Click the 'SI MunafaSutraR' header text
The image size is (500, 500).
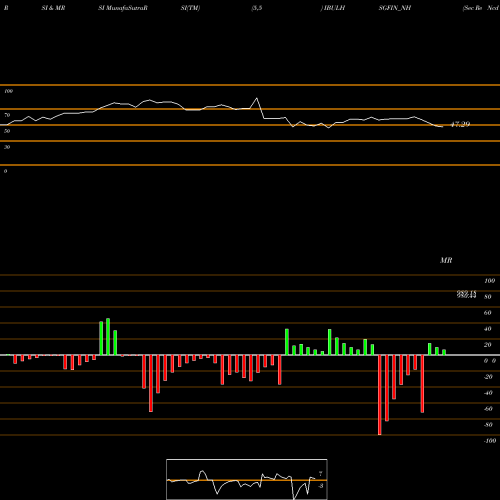click(x=123, y=8)
